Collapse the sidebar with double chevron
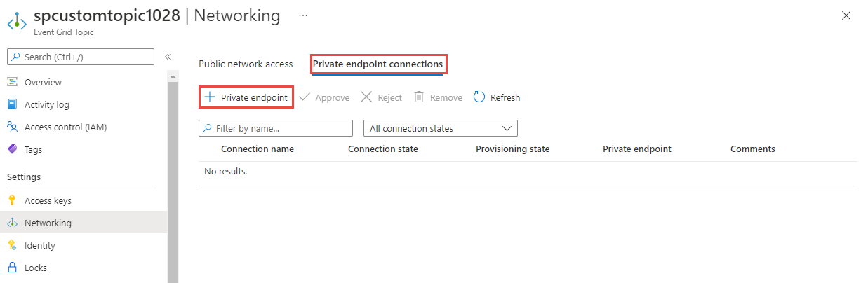Viewport: 868px width, 283px height. (x=168, y=57)
